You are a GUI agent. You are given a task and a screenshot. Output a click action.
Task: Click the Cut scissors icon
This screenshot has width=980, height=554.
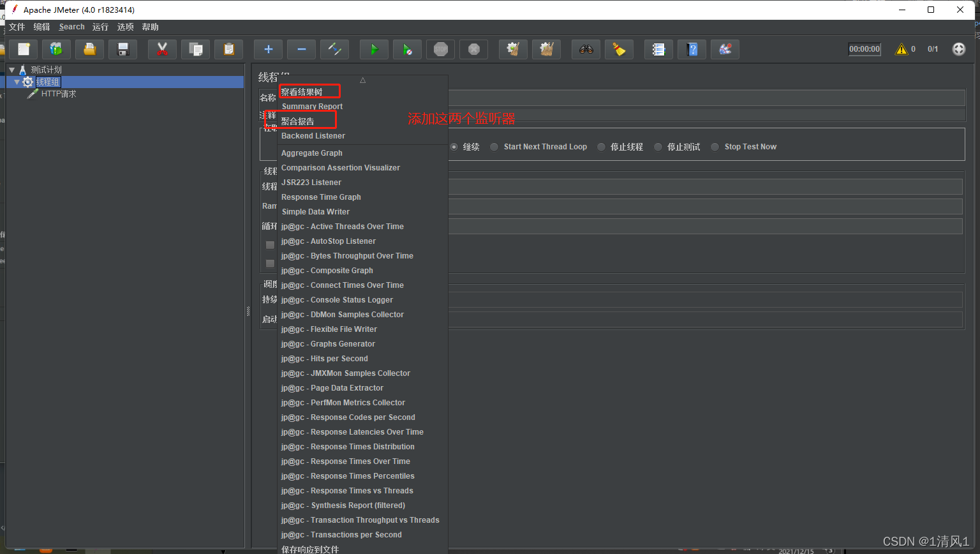(163, 49)
